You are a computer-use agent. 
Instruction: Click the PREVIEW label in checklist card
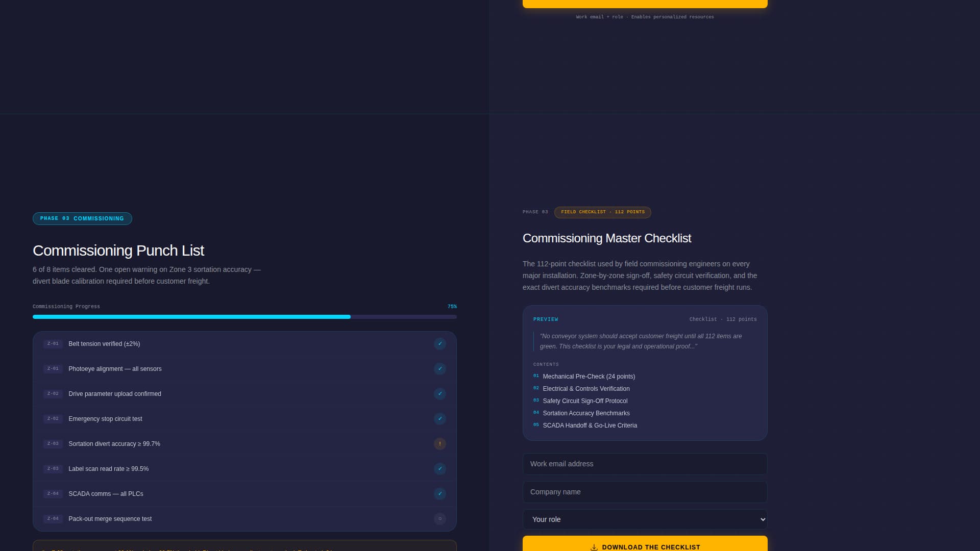(x=546, y=319)
